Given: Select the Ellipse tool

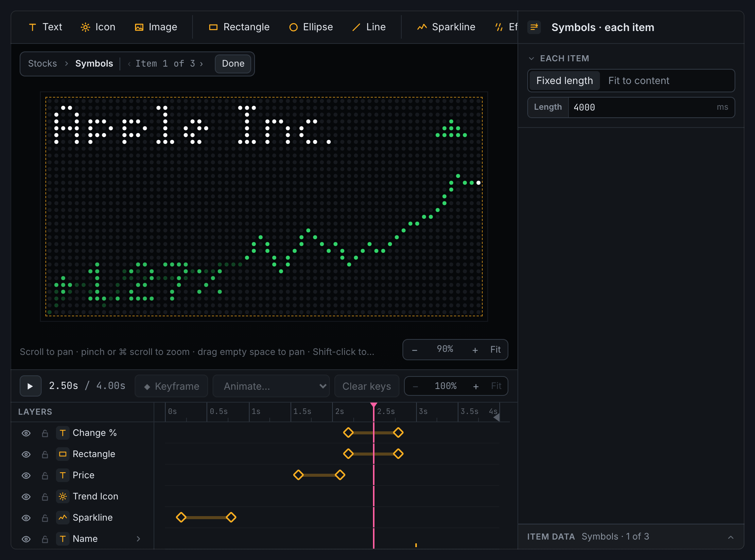Looking at the screenshot, I should [x=311, y=27].
